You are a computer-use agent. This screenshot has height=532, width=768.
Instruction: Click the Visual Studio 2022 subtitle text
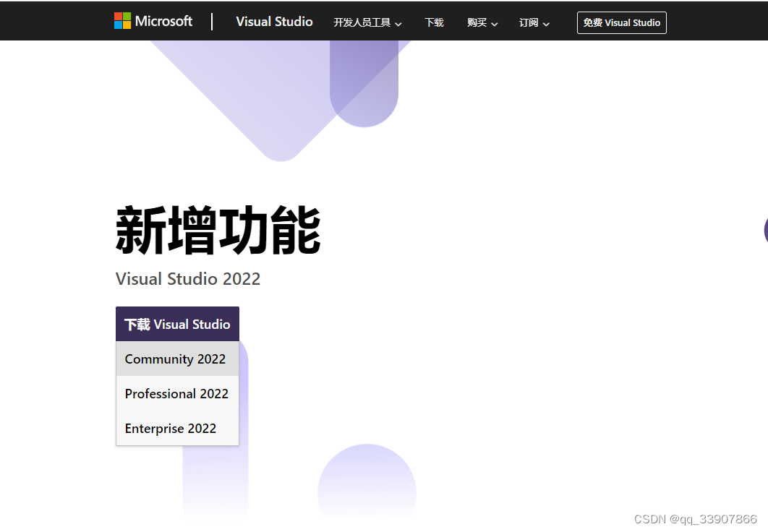click(188, 278)
